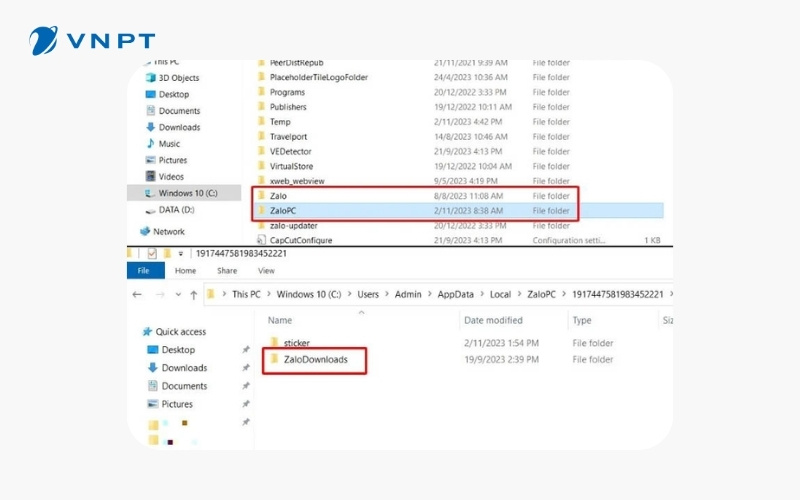Sort by the Date modified column header
800x500 pixels.
(492, 320)
